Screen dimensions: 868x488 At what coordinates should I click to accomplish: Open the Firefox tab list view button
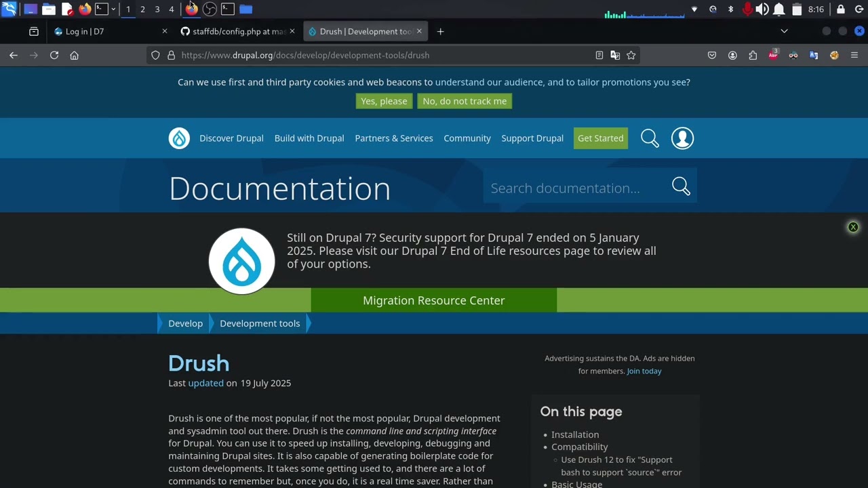click(34, 31)
